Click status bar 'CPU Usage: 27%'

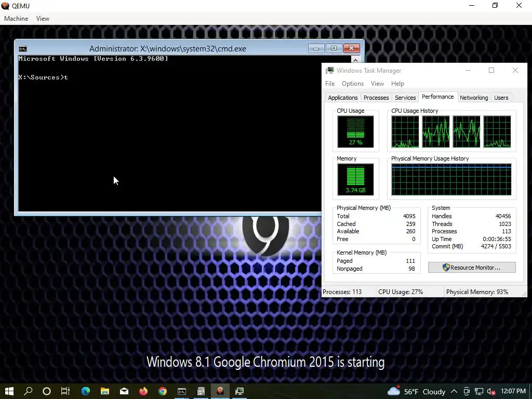point(401,292)
